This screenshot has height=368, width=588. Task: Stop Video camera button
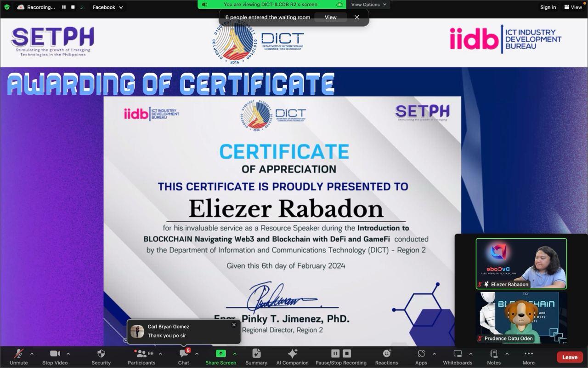click(55, 357)
